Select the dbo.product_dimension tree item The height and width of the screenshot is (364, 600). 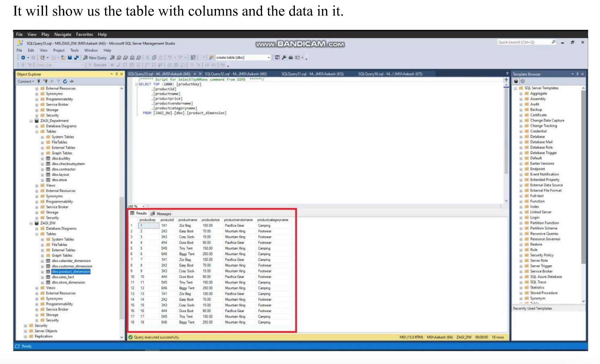pyautogui.click(x=70, y=272)
